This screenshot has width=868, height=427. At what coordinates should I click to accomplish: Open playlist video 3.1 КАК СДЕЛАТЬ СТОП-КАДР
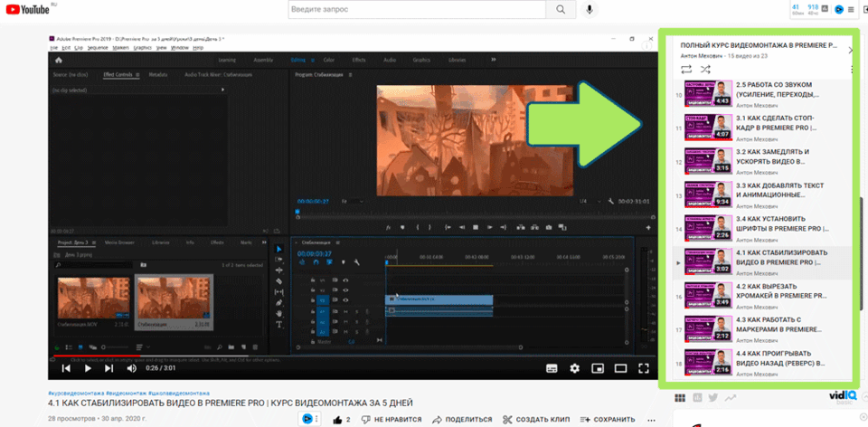click(763, 129)
